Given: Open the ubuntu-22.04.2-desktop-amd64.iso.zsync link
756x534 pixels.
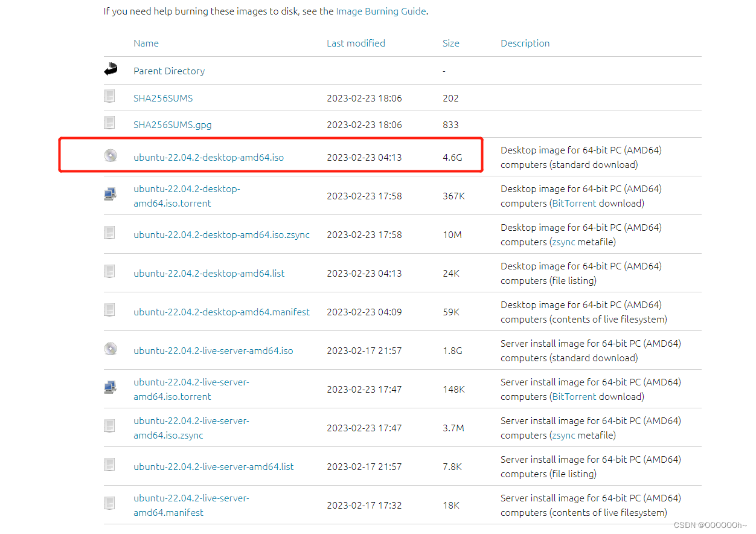Looking at the screenshot, I should coord(222,235).
